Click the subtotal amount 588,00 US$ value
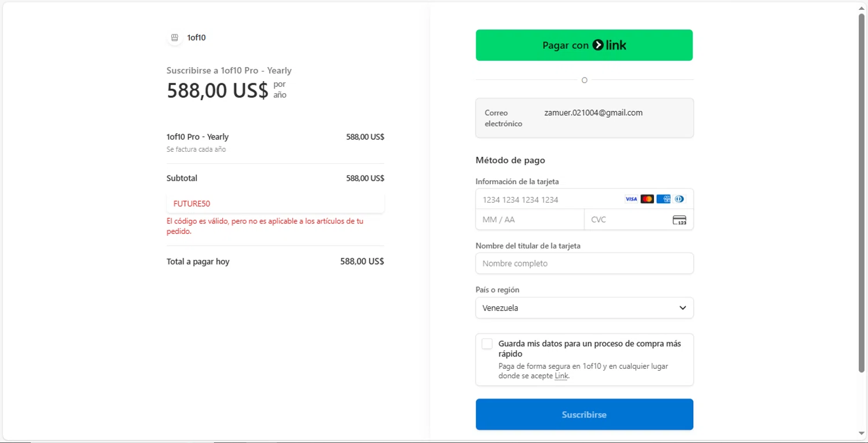868x443 pixels. click(x=365, y=178)
